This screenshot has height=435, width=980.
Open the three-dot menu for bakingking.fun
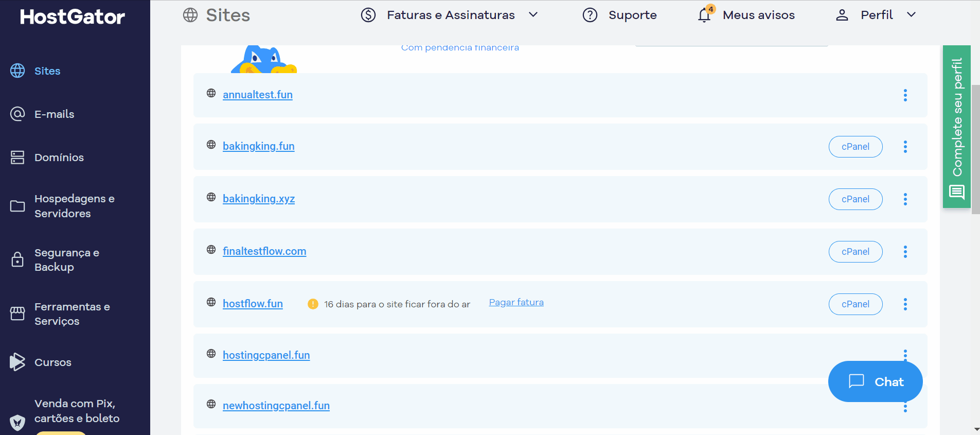click(x=905, y=147)
